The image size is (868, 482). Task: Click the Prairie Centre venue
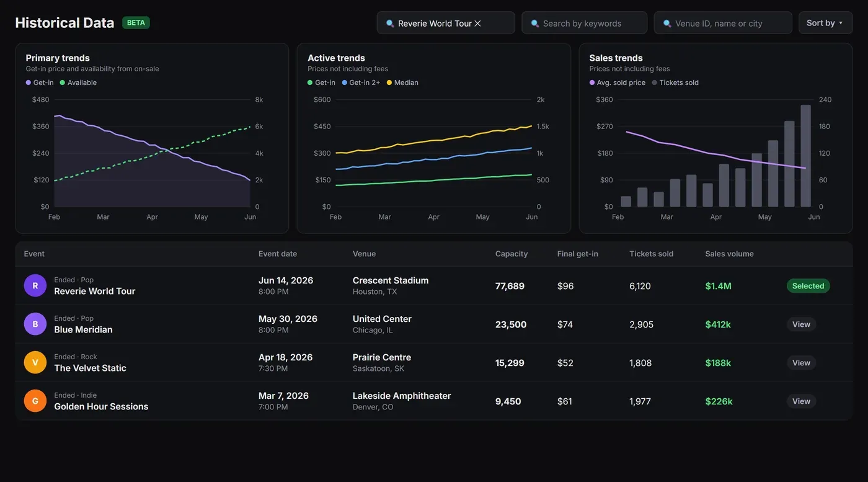tap(382, 357)
